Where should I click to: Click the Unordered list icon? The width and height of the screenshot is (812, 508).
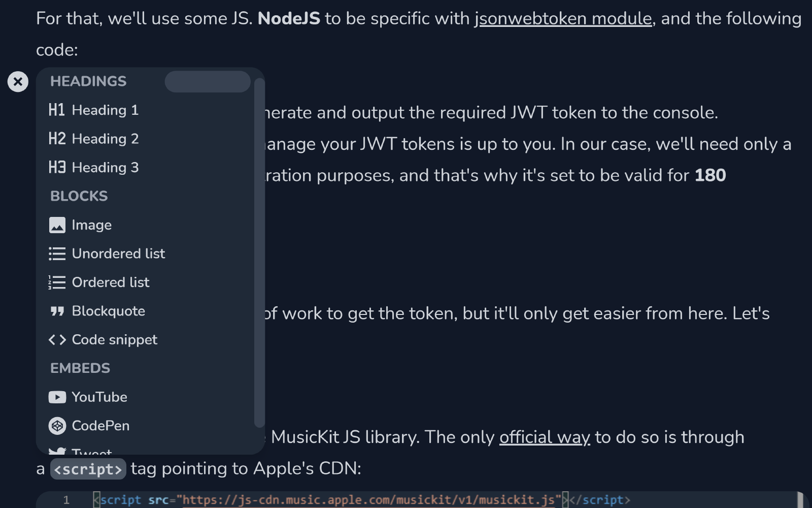pyautogui.click(x=57, y=253)
